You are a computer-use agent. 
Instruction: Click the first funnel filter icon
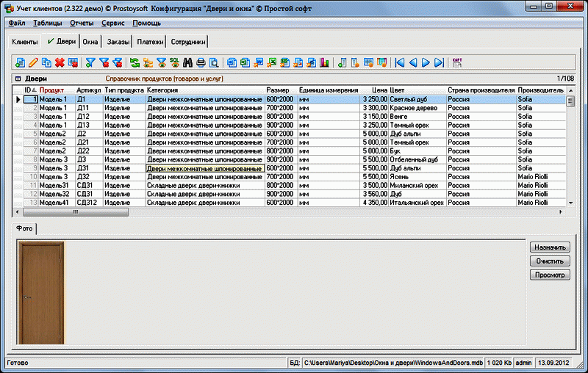[90, 62]
